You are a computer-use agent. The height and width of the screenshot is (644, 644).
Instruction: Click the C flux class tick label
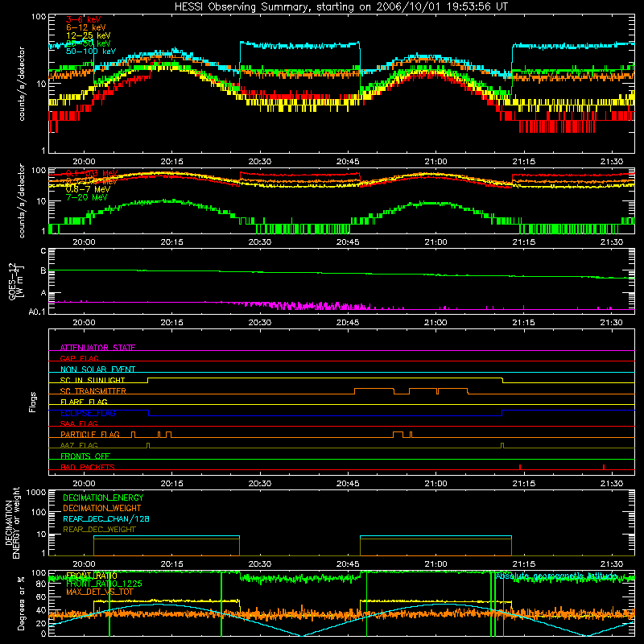pyautogui.click(x=43, y=250)
